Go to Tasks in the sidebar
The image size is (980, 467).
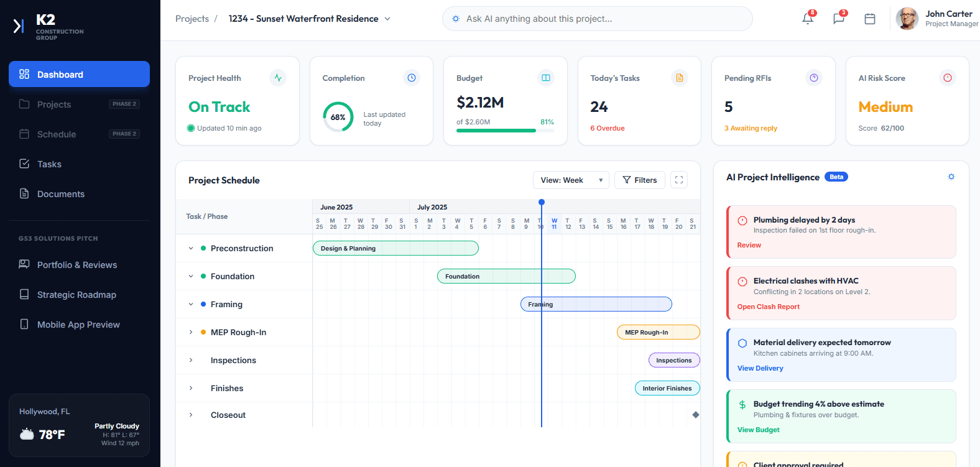pos(79,164)
